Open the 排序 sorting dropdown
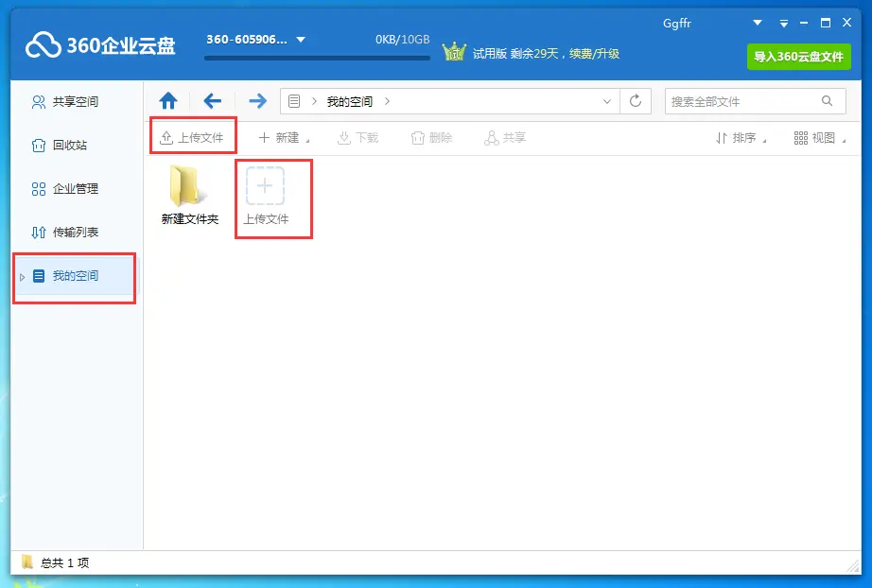The image size is (872, 588). [741, 138]
